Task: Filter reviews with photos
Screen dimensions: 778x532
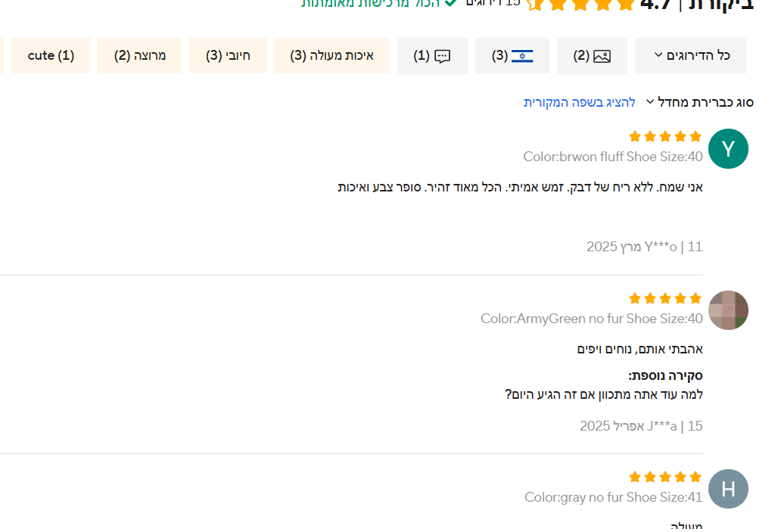Action: click(592, 56)
